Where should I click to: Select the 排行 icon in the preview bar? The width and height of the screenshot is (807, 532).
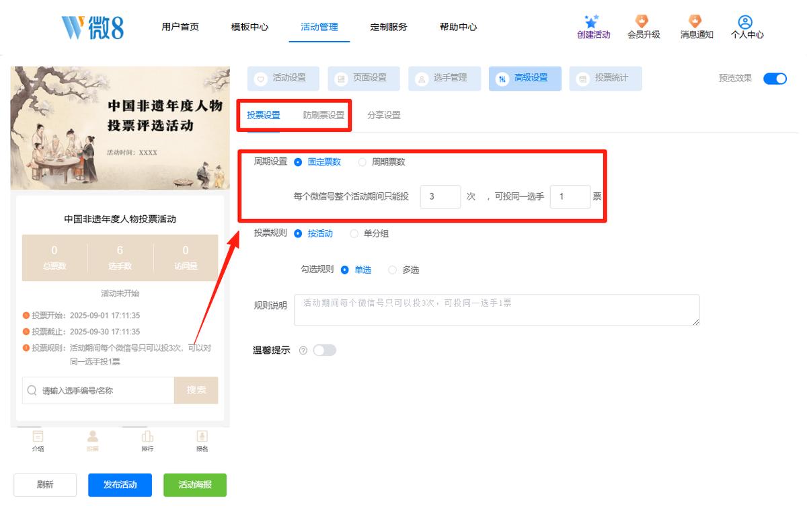147,436
